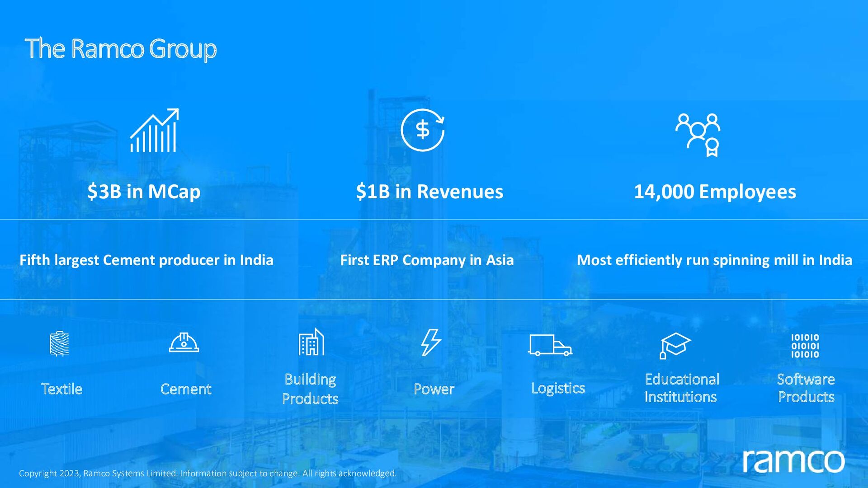This screenshot has width=868, height=488.
Task: Click the ramco logo
Action: (793, 461)
